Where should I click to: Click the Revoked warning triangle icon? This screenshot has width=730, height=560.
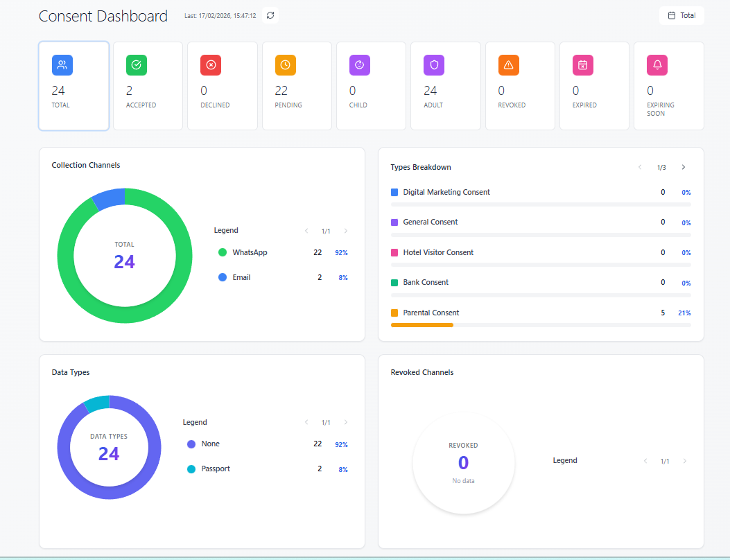pos(508,64)
